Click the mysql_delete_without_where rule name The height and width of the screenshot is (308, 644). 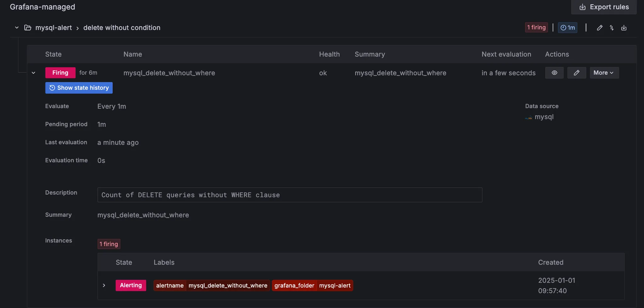tap(169, 73)
